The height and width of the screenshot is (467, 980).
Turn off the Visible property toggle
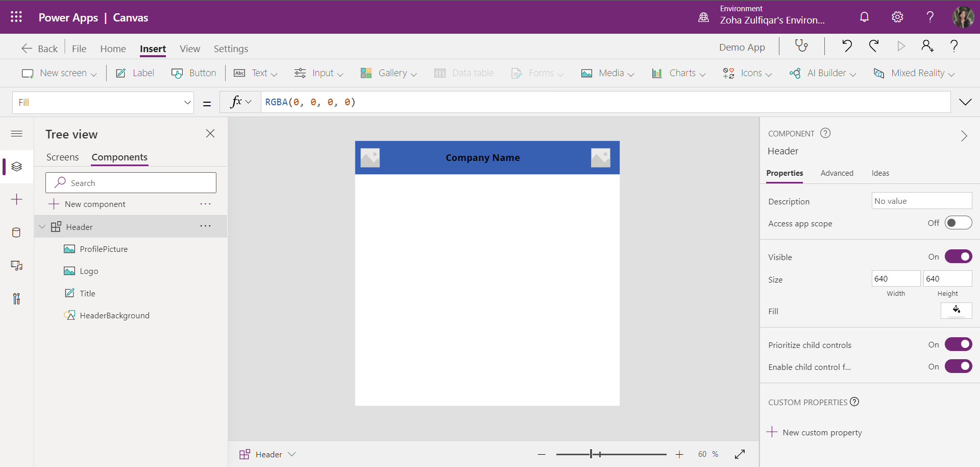tap(959, 256)
